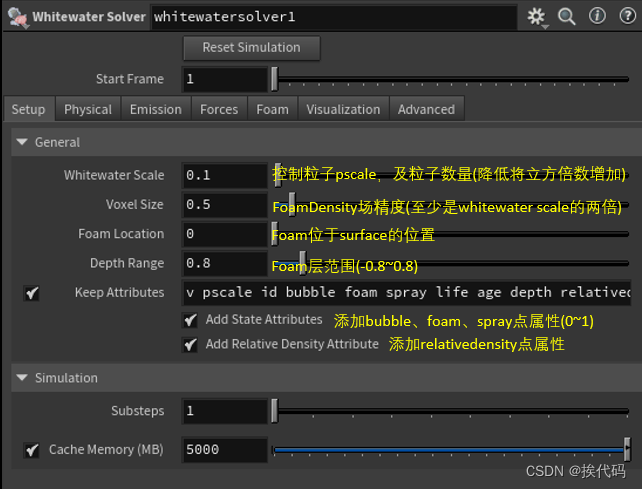Click the Voxel Size value field

pyautogui.click(x=224, y=205)
